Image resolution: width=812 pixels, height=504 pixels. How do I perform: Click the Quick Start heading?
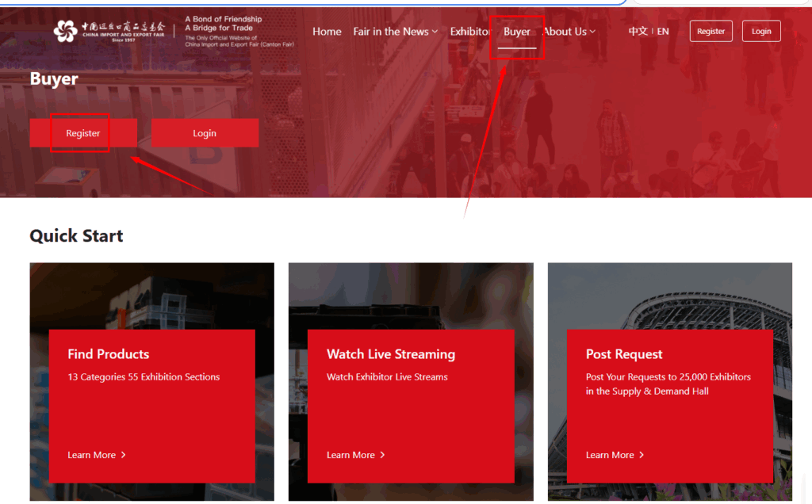pos(76,236)
